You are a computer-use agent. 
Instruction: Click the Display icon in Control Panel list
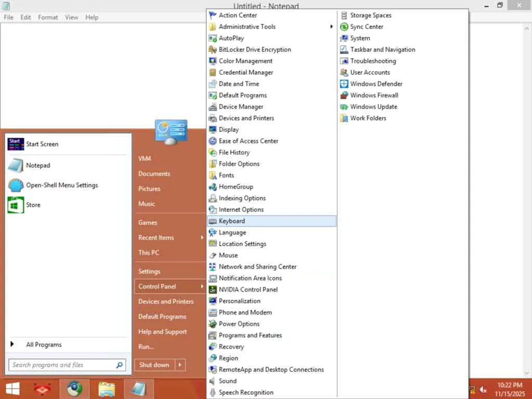212,129
